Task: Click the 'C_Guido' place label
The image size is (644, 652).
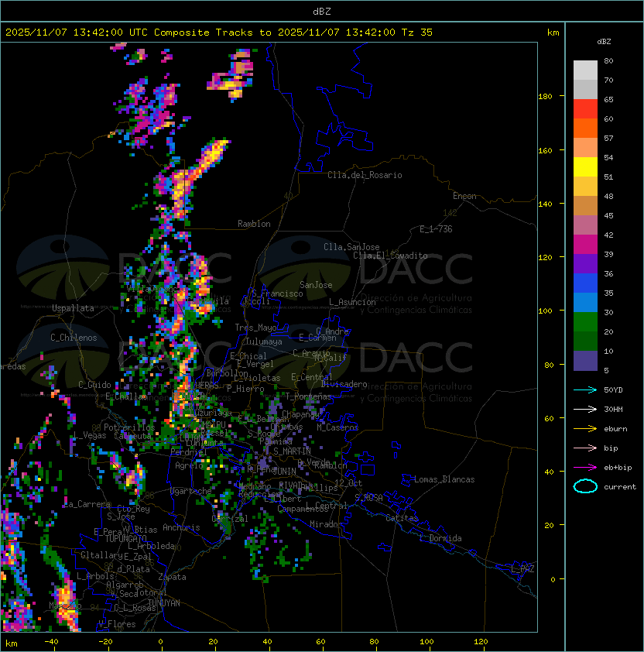Action: [94, 385]
